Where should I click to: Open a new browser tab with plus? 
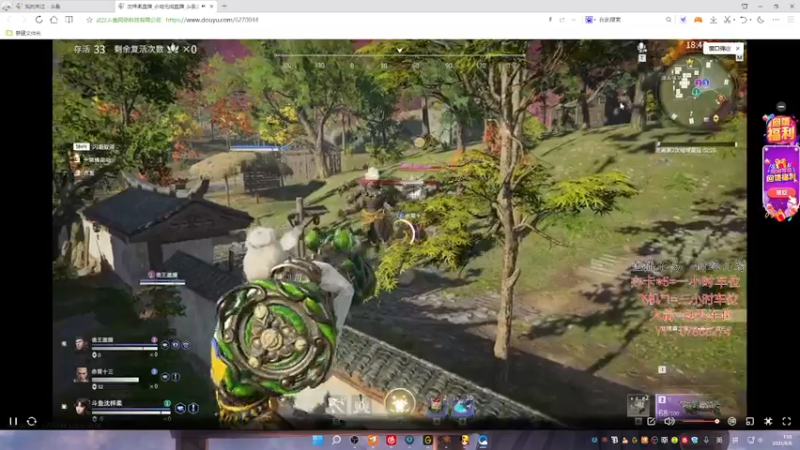pos(224,6)
